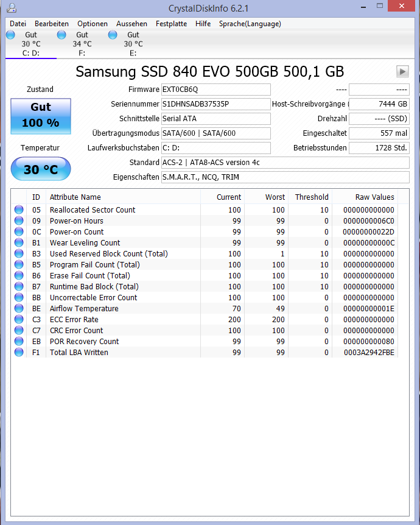Screen dimensions: 420x525
Task: Click status orb of Wear Leveling Count
Action: (19, 243)
